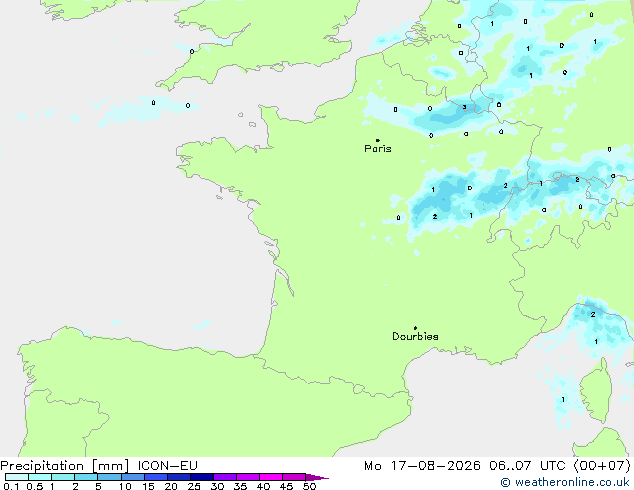Select the 5–10 mm legend color swatch
The image size is (634, 490).
tap(109, 477)
